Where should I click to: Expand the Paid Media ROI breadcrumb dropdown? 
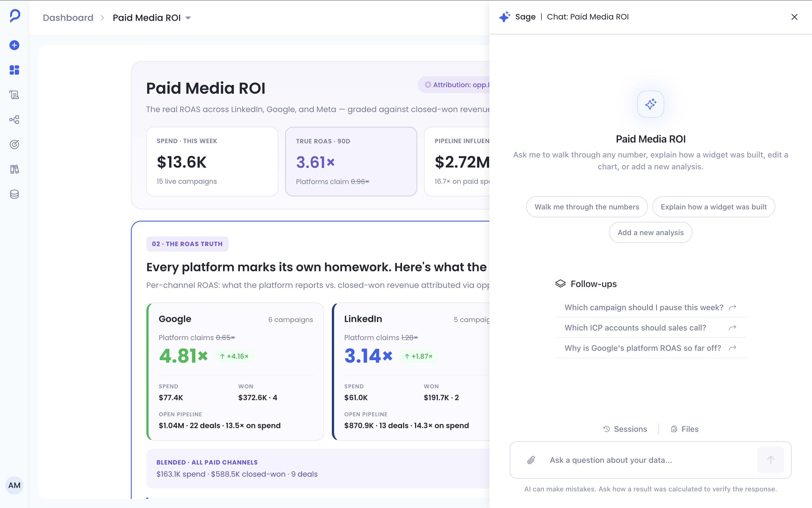[x=188, y=18]
